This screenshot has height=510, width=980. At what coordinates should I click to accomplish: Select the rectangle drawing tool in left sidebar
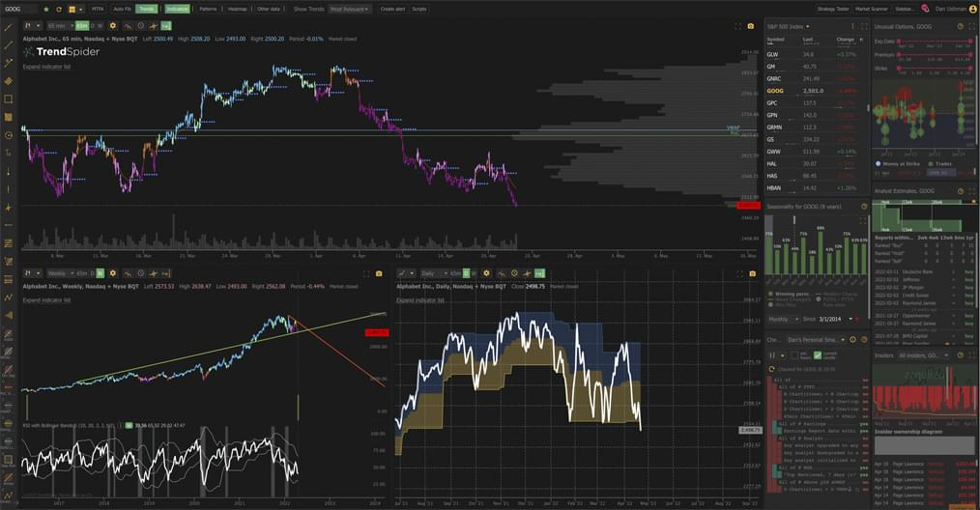click(x=8, y=99)
